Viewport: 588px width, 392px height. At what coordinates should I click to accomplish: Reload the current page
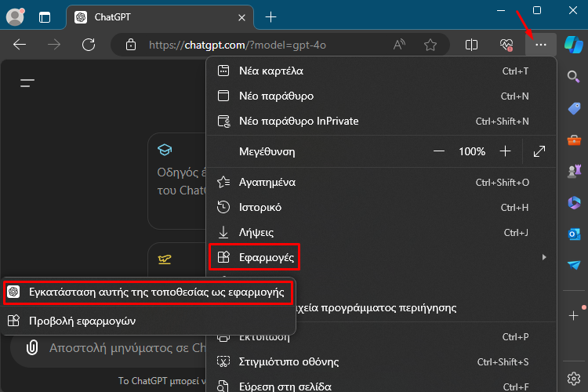pyautogui.click(x=89, y=45)
